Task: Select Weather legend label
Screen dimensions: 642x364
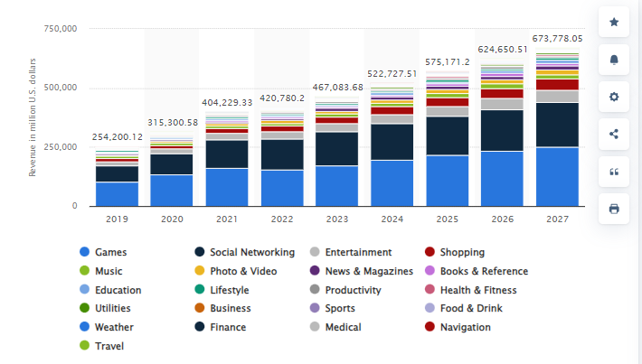Action: click(114, 327)
